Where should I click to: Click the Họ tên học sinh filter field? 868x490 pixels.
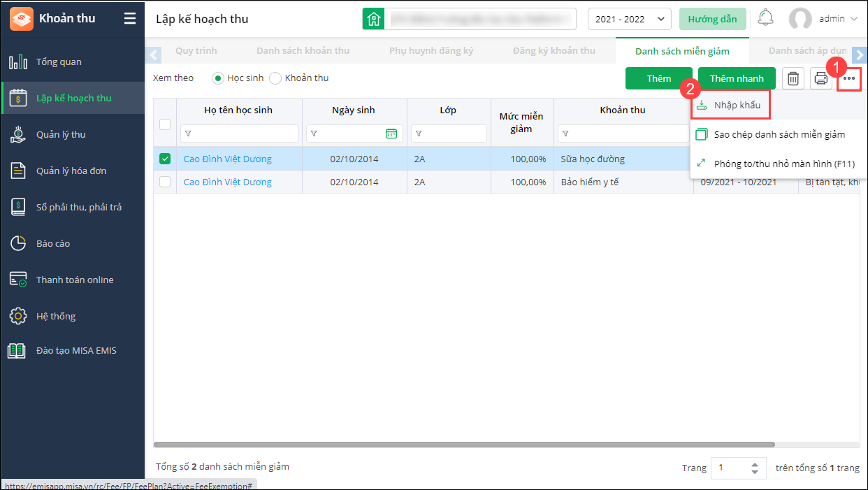tap(239, 134)
